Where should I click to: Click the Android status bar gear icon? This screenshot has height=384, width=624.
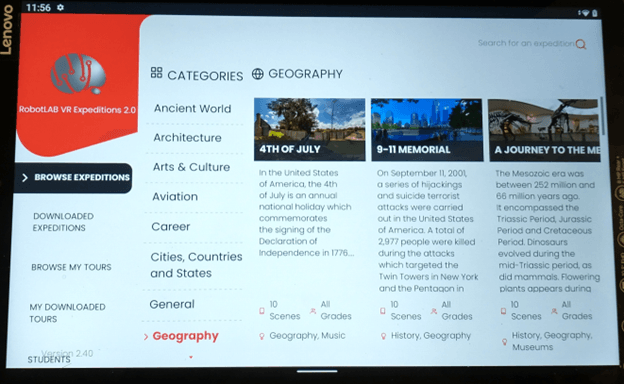pos(60,7)
